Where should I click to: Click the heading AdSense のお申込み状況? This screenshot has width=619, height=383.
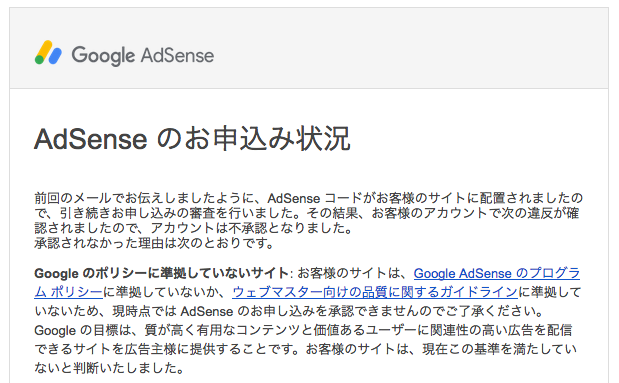click(x=192, y=139)
